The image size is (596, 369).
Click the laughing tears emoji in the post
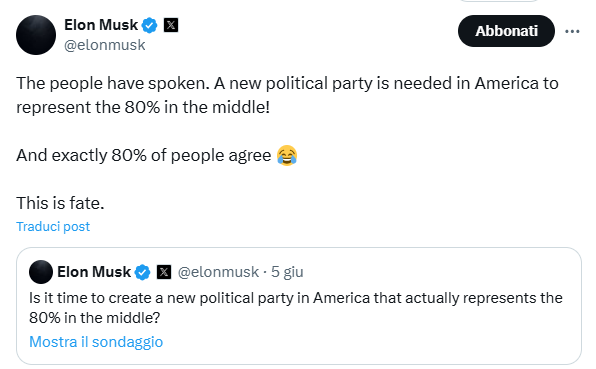pos(287,155)
